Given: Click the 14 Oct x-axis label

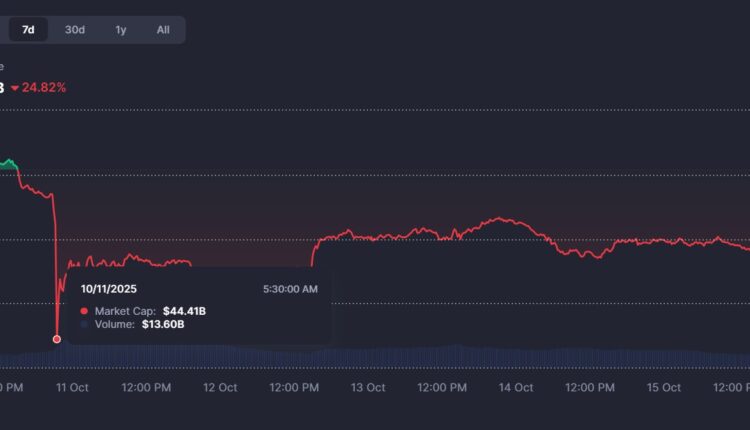Looking at the screenshot, I should coord(516,388).
